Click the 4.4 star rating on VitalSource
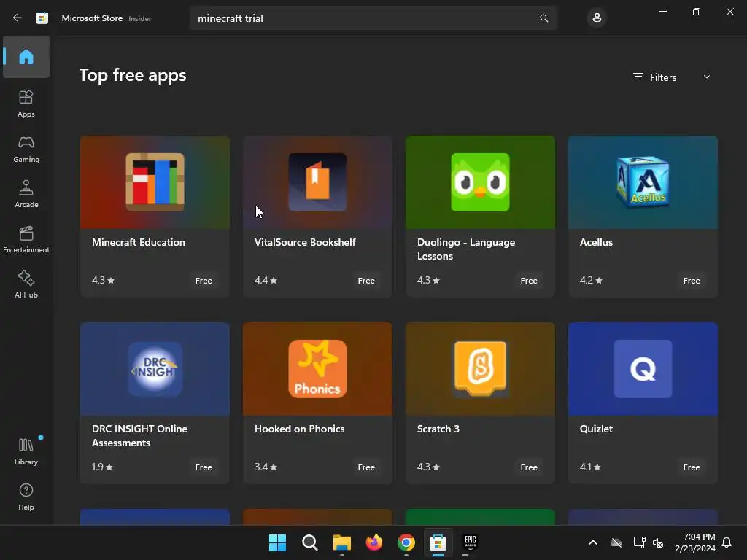 coord(266,281)
